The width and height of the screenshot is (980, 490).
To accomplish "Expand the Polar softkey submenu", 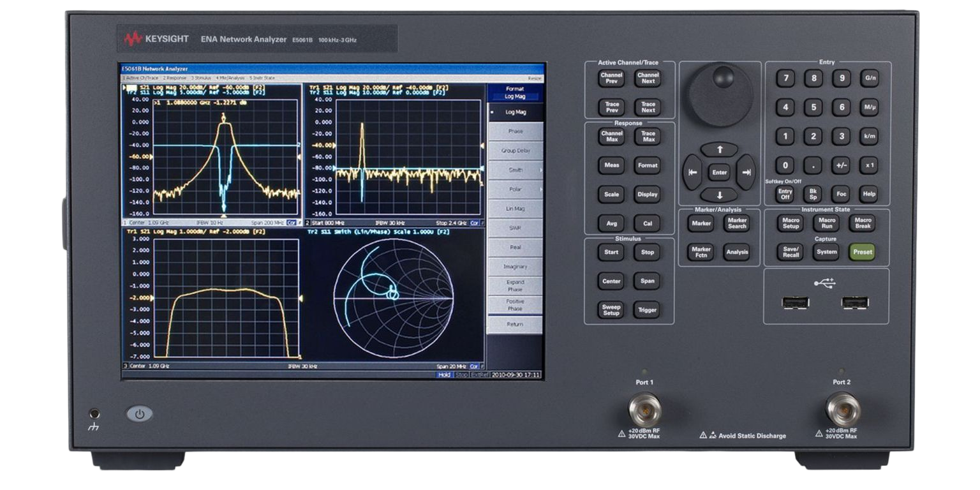I will click(515, 189).
